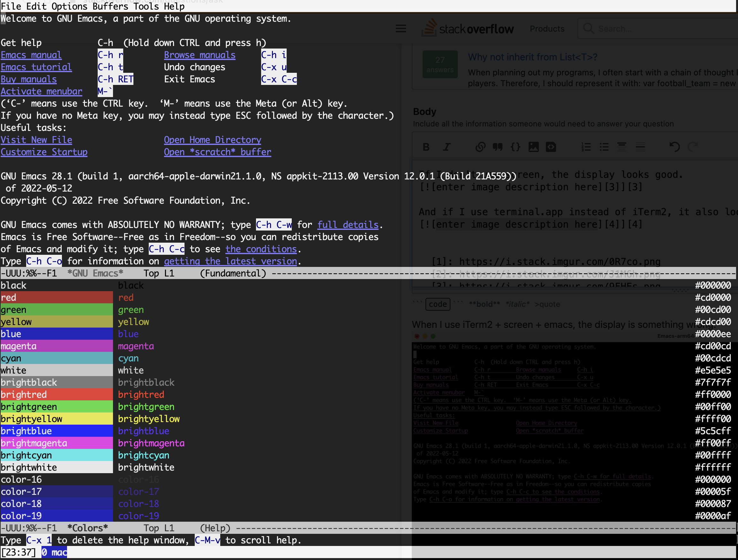Click the Redo icon in editor
The width and height of the screenshot is (738, 560).
pyautogui.click(x=693, y=147)
